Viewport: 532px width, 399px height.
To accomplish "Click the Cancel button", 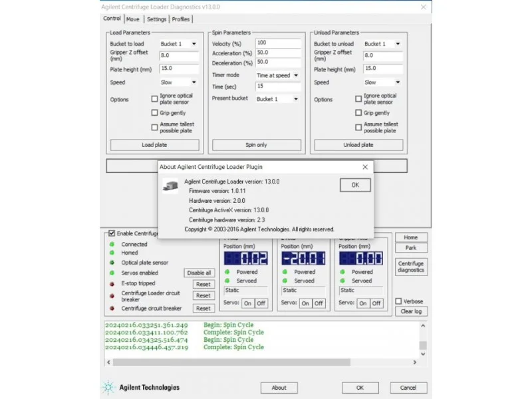I will click(x=408, y=388).
